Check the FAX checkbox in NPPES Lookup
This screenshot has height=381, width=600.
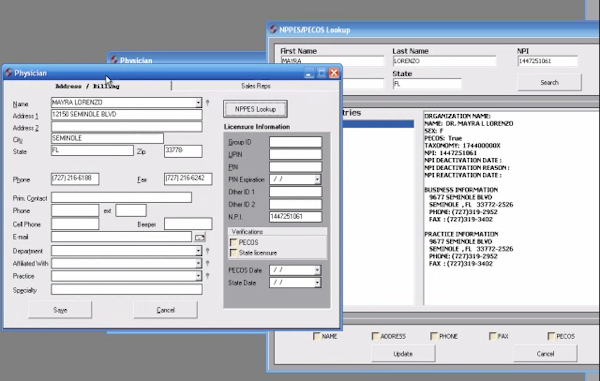click(x=492, y=336)
